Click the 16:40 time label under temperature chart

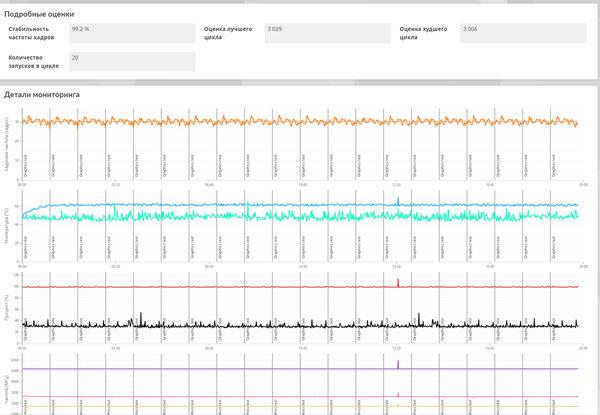(x=490, y=266)
